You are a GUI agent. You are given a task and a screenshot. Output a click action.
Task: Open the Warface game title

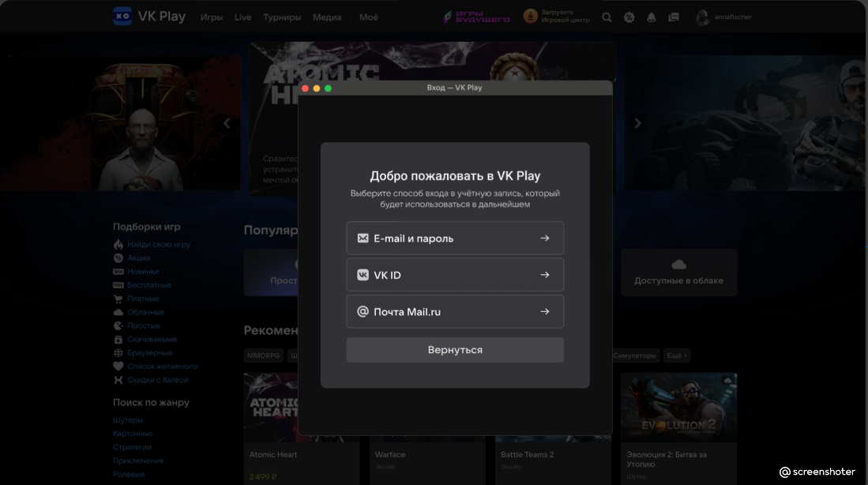(x=390, y=454)
